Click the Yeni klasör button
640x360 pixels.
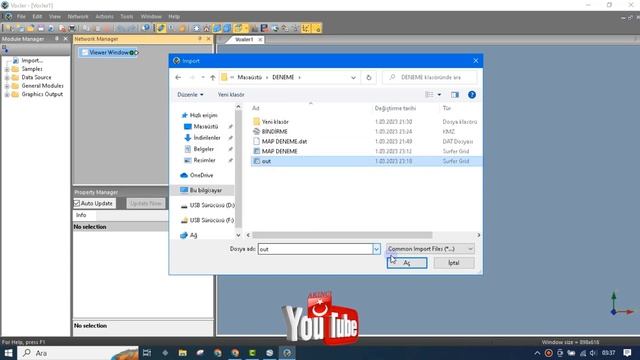pyautogui.click(x=231, y=95)
